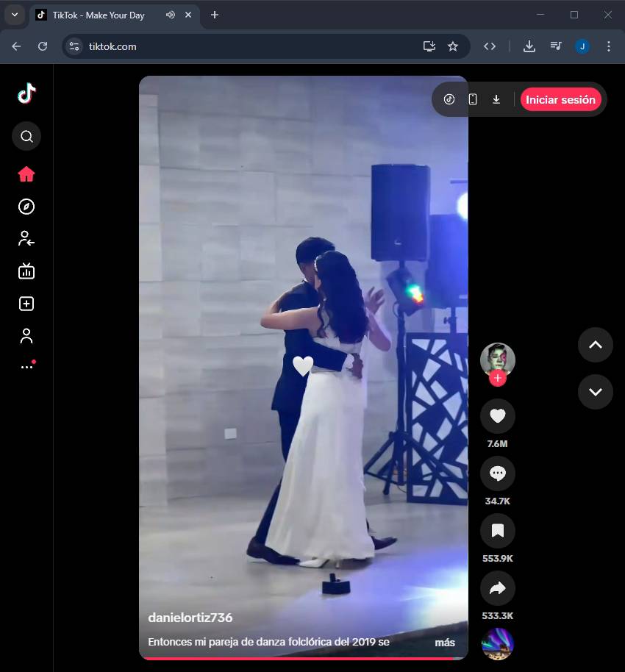Image resolution: width=625 pixels, height=672 pixels.
Task: Open a new browser tab
Action: pos(215,15)
